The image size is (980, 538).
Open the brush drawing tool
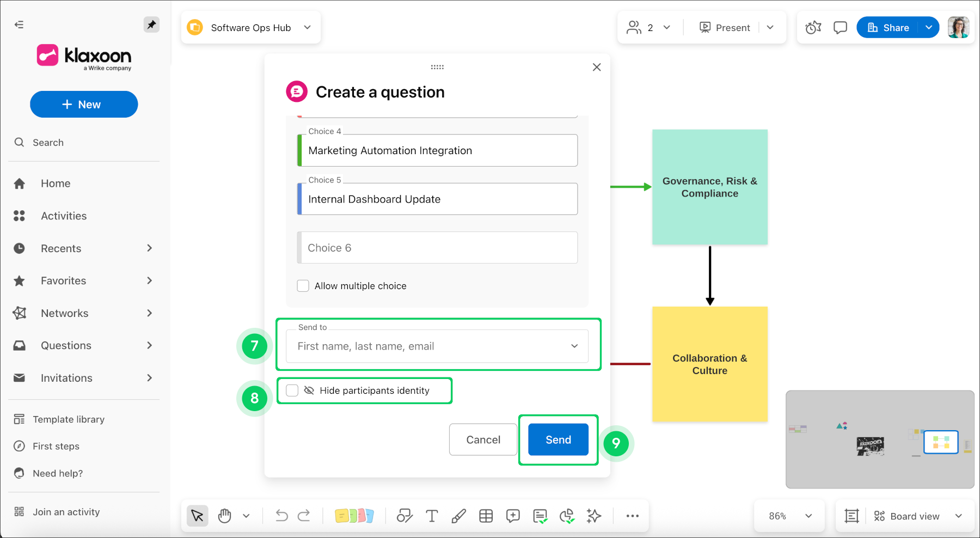click(x=459, y=516)
